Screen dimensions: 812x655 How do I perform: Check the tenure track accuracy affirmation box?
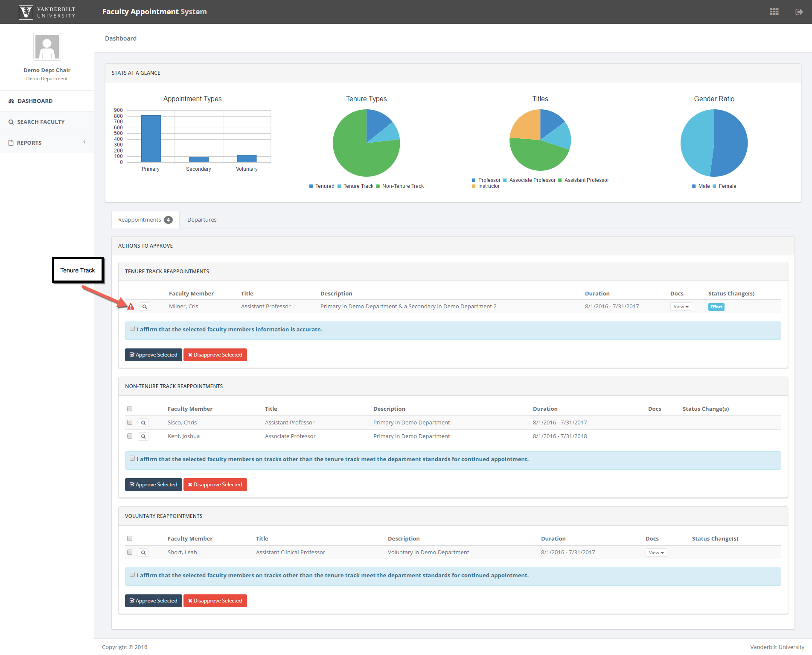132,329
